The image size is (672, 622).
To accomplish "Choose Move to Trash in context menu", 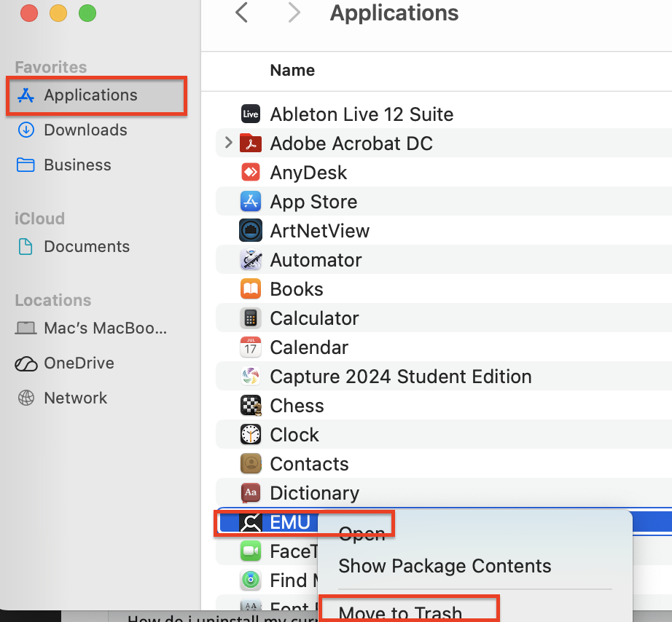I will coord(400,613).
